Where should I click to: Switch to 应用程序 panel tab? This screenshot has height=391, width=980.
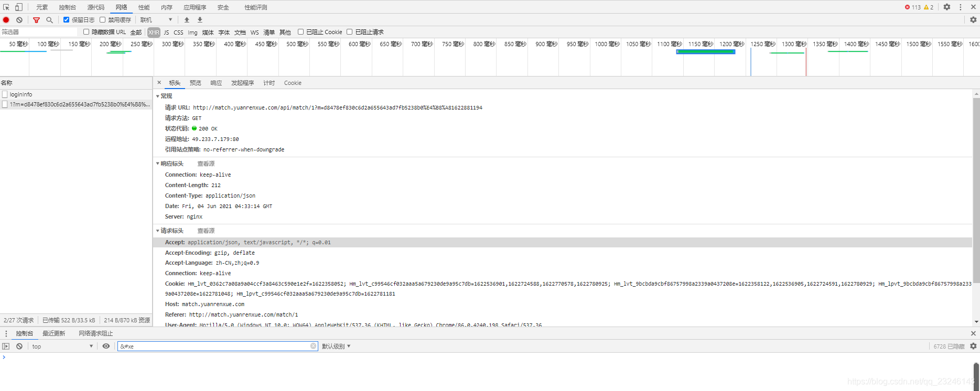click(195, 7)
